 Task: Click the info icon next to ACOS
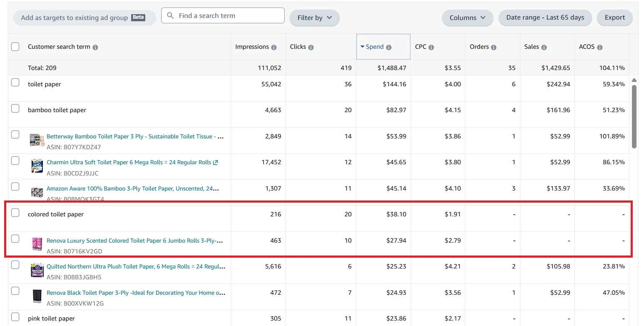[600, 48]
